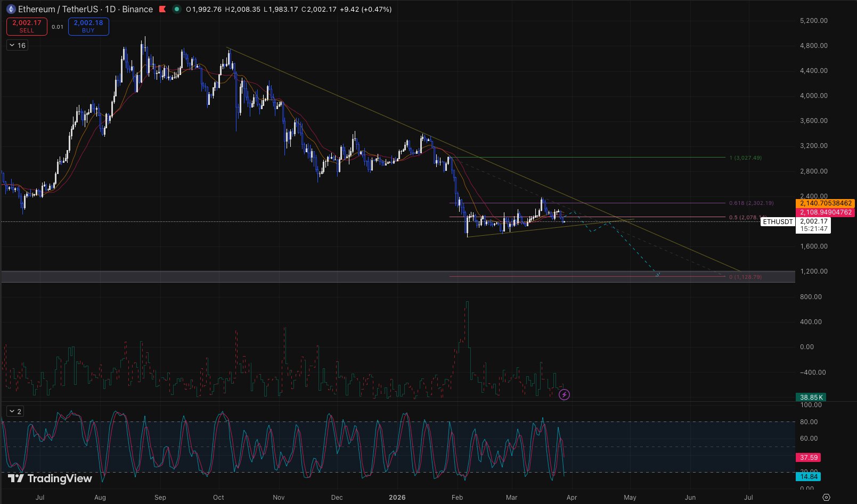The image size is (857, 504).
Task: Click the 800.00 scale label in the middle pane
Action: pos(811,297)
